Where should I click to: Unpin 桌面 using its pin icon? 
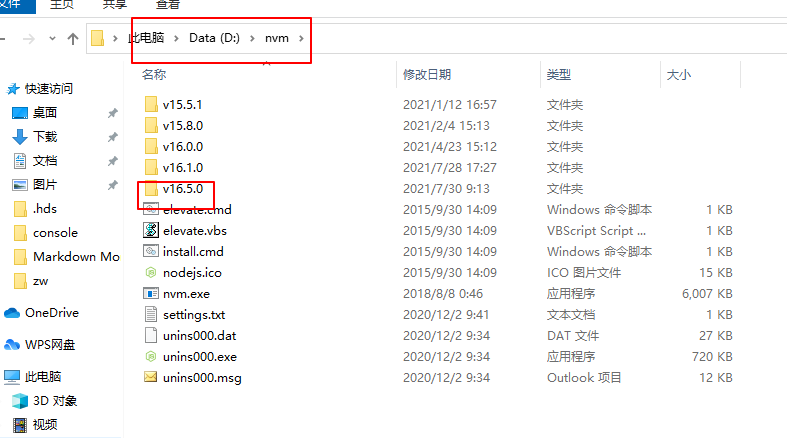pos(113,113)
